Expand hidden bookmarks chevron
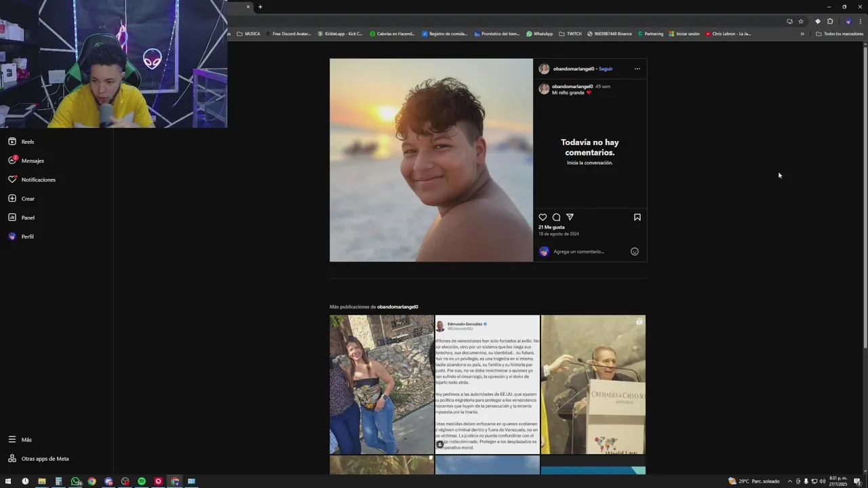 [802, 34]
